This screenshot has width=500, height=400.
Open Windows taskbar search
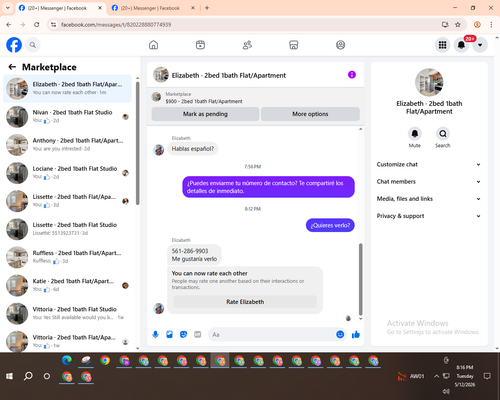click(28, 376)
